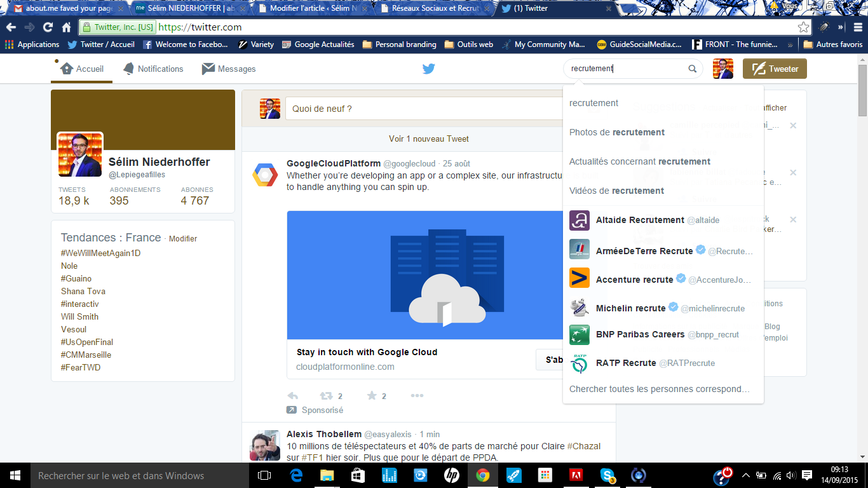Bookmark this page with the star icon

(x=804, y=27)
